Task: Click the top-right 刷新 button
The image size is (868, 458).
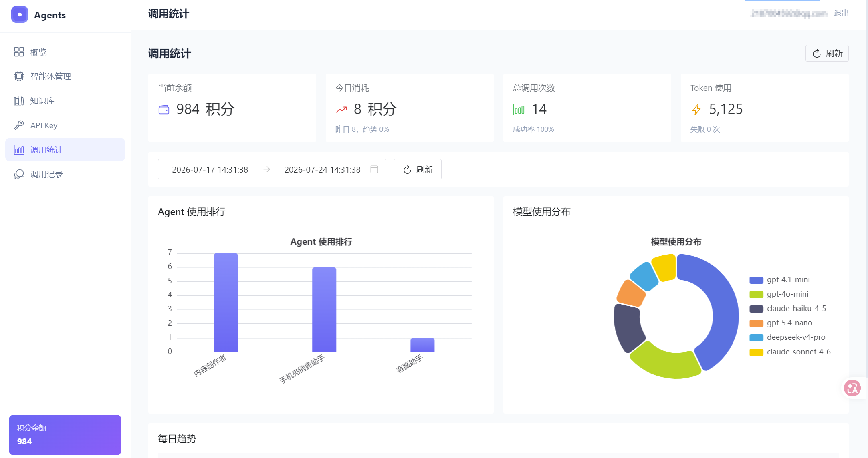Action: click(x=827, y=54)
